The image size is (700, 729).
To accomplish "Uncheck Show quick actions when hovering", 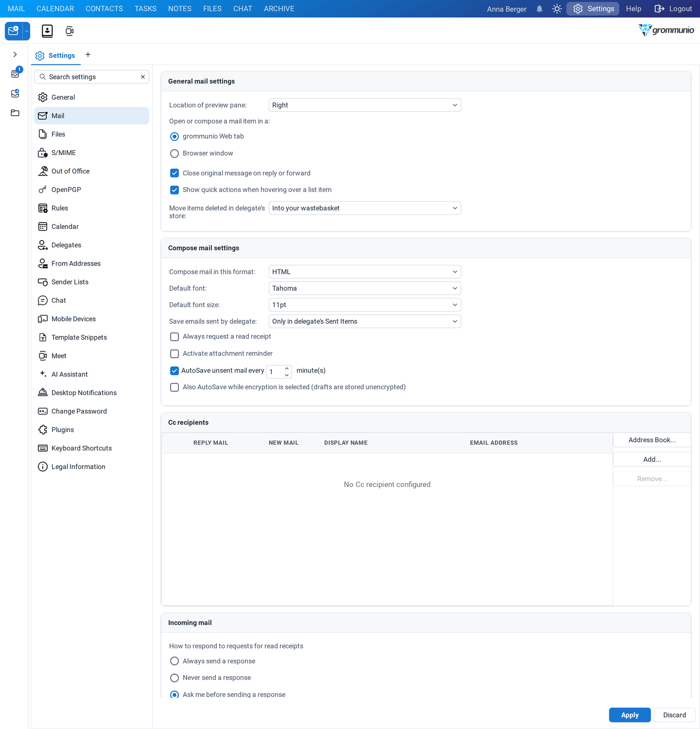I will 175,190.
